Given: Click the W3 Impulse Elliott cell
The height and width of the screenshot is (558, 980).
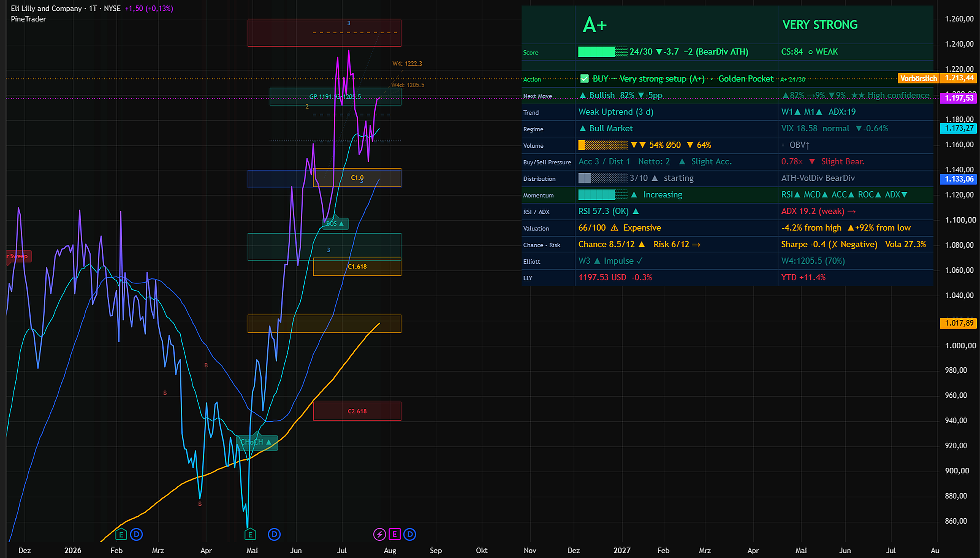Looking at the screenshot, I should pyautogui.click(x=676, y=261).
